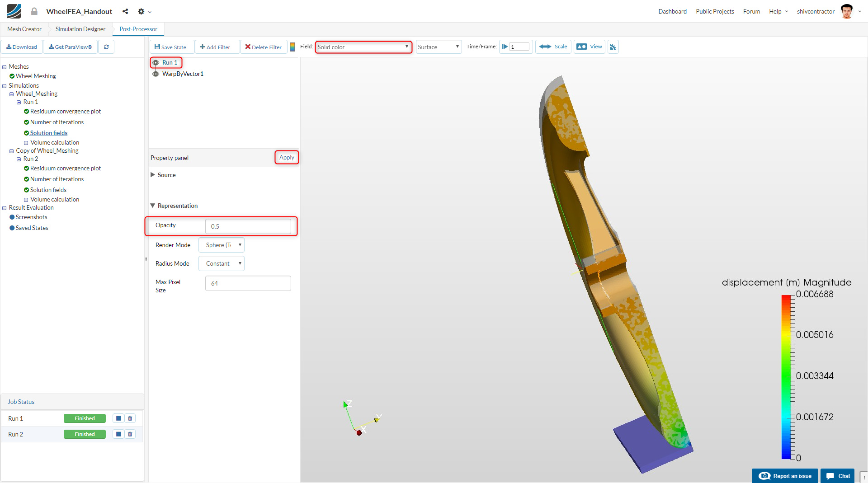The height and width of the screenshot is (483, 868).
Task: Click the Download button
Action: [x=22, y=47]
